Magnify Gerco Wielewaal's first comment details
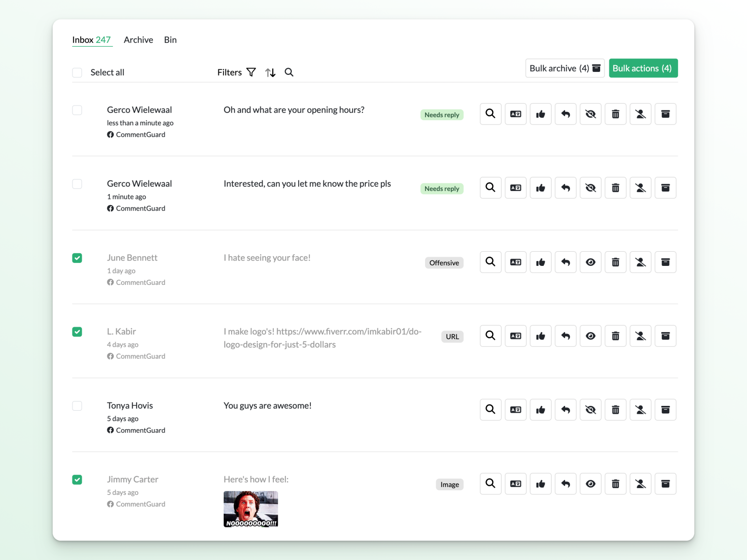747x560 pixels. point(490,114)
